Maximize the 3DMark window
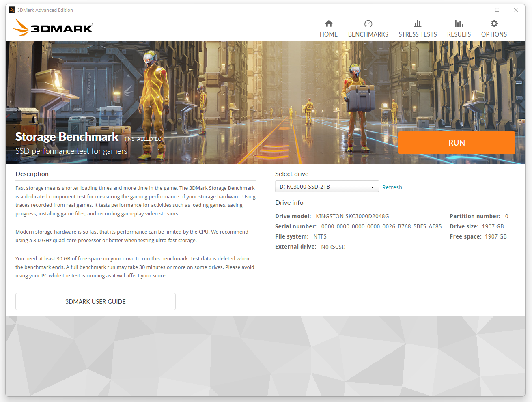The height and width of the screenshot is (402, 532). [x=497, y=10]
